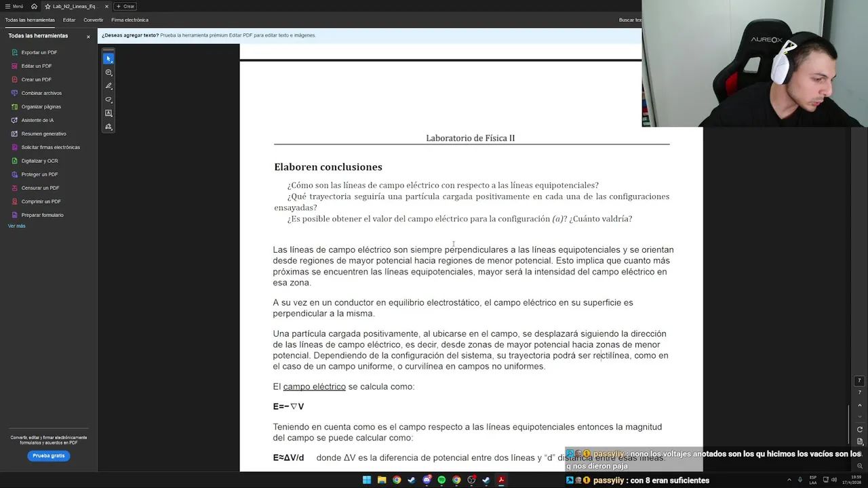Select the highlighter pen tool
The image size is (868, 488).
coord(108,86)
